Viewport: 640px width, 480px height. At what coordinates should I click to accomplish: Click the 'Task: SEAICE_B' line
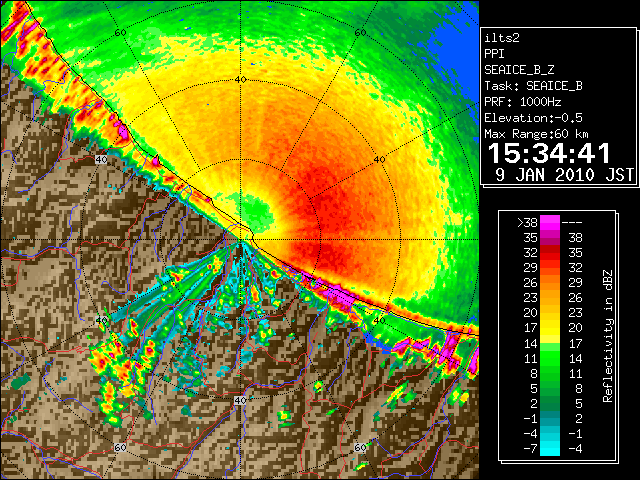(533, 86)
